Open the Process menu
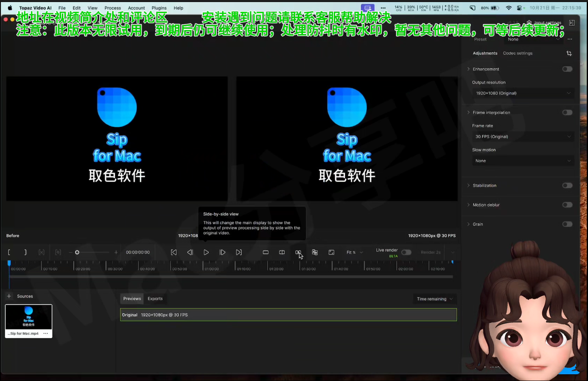 [113, 7]
